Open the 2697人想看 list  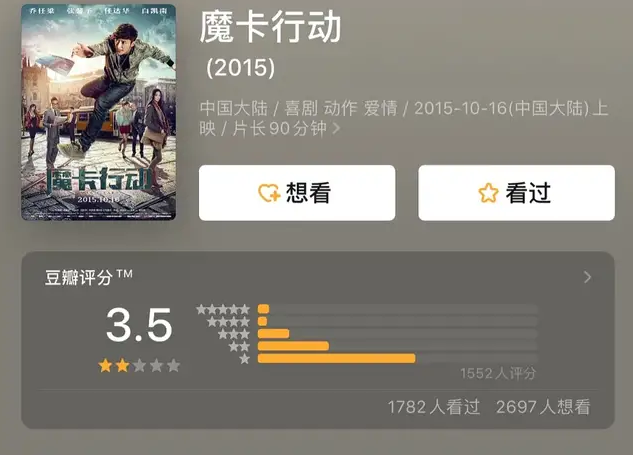tap(543, 407)
